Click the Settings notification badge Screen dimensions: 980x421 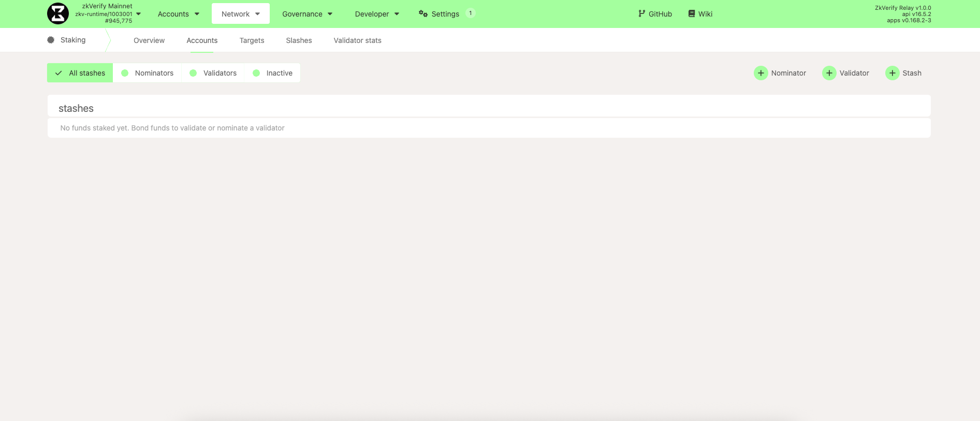(470, 13)
